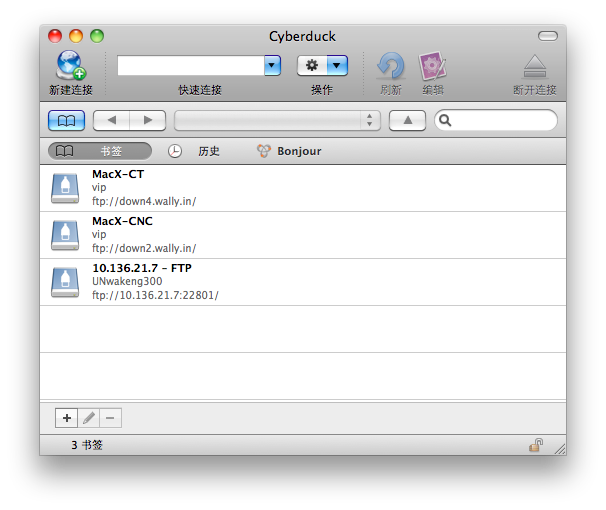The width and height of the screenshot is (606, 510).
Task: Click the drive icon of 10.136.21.7 bookmark
Action: pos(65,283)
